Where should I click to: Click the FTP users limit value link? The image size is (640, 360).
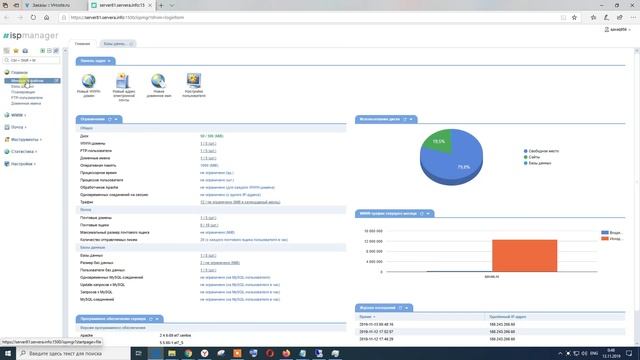(208, 151)
